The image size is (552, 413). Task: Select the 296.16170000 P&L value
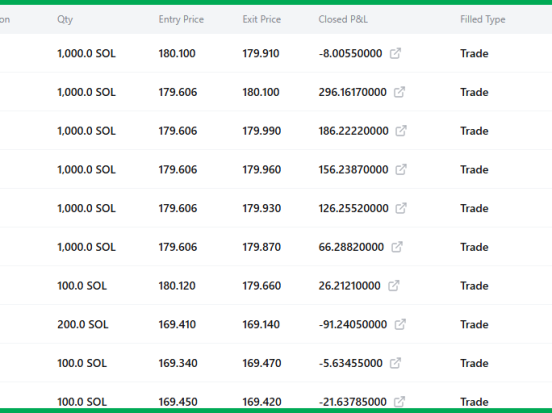pos(352,92)
